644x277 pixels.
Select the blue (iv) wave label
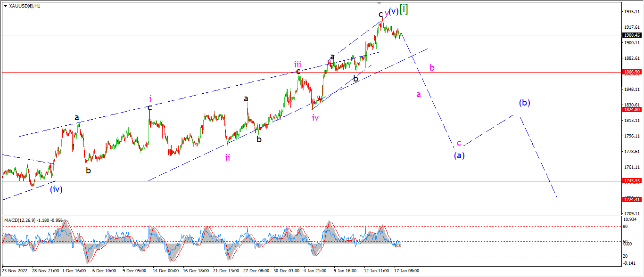pos(56,189)
